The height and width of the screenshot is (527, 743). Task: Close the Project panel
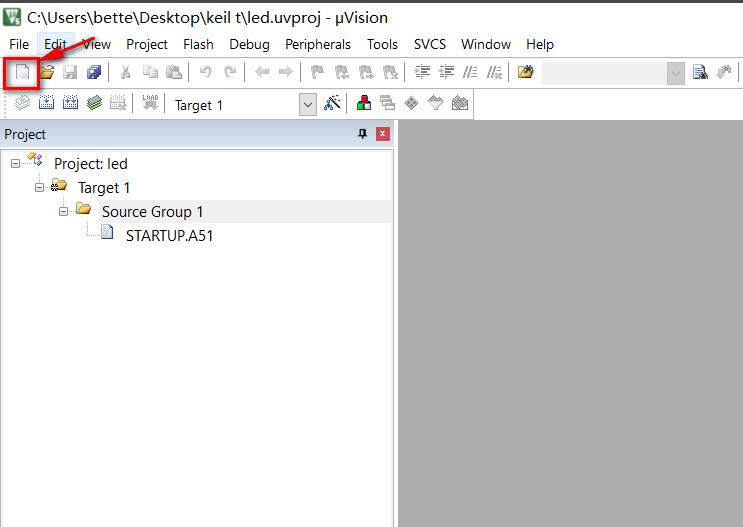click(x=382, y=134)
